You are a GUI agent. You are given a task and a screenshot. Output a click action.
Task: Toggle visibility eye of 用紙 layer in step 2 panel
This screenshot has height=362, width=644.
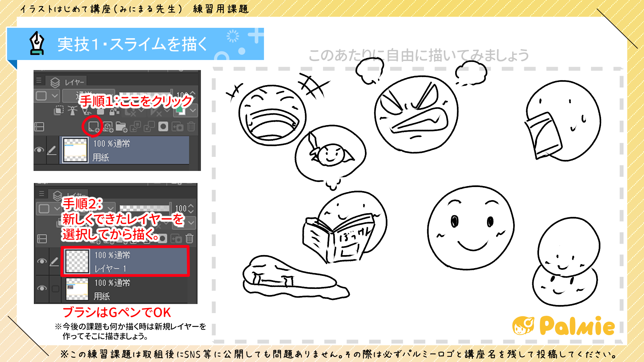(x=42, y=288)
